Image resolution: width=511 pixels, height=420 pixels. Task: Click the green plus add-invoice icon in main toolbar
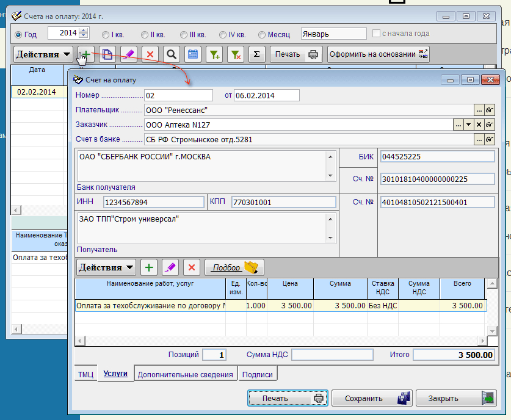pos(86,54)
